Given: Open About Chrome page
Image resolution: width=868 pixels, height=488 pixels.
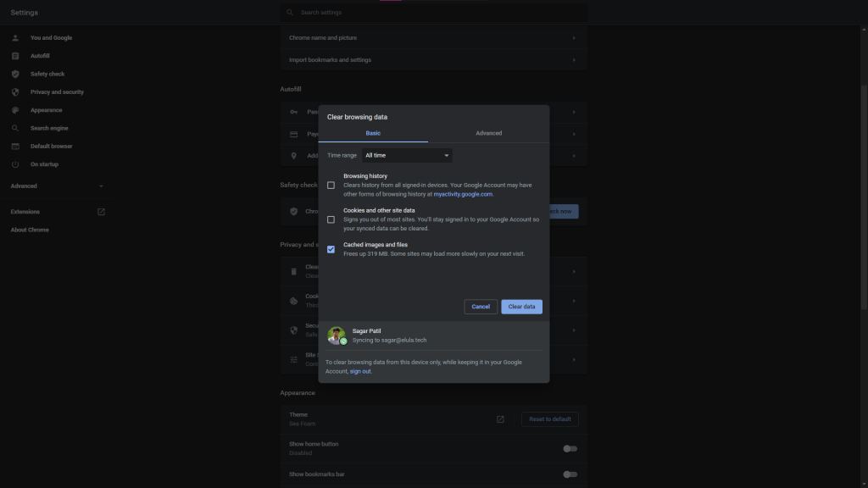Looking at the screenshot, I should 30,230.
